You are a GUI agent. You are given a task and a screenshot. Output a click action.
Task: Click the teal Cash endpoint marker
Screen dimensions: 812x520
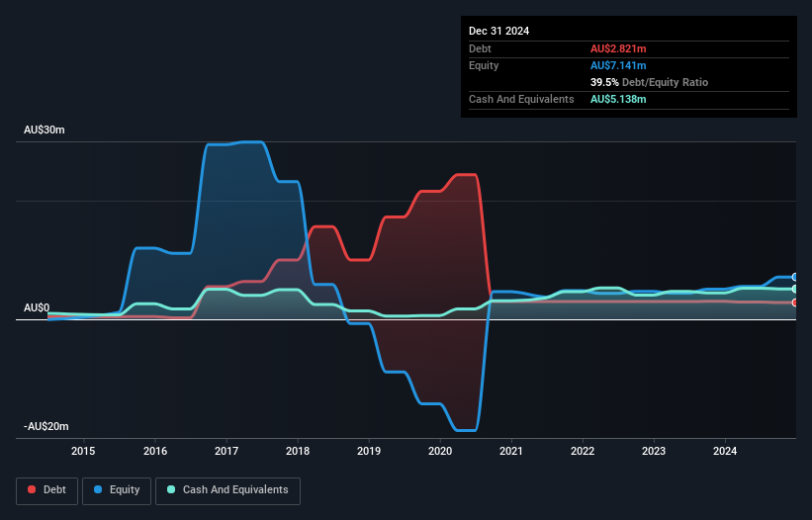click(x=795, y=290)
